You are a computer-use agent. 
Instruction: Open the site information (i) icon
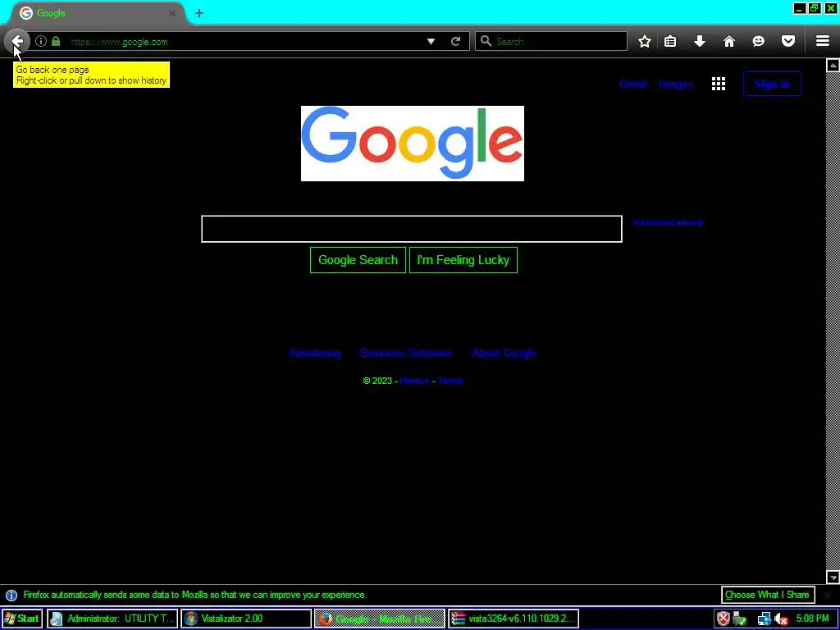click(41, 41)
